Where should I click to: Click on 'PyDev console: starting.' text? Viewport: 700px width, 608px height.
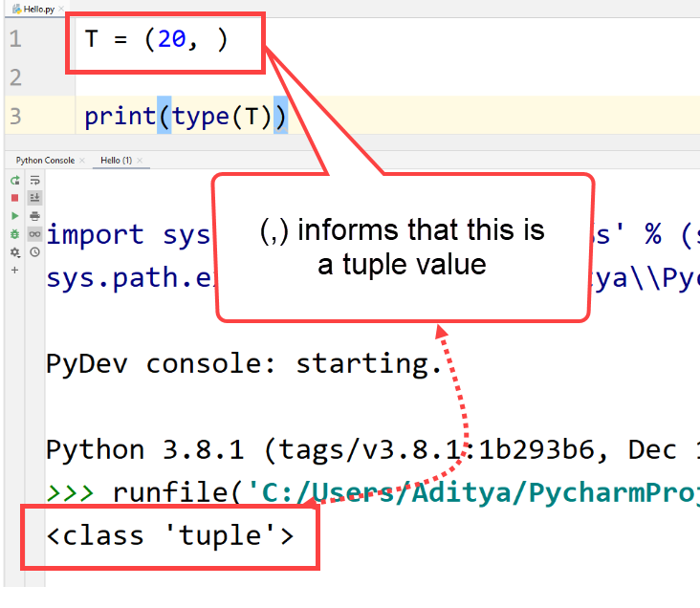[244, 364]
